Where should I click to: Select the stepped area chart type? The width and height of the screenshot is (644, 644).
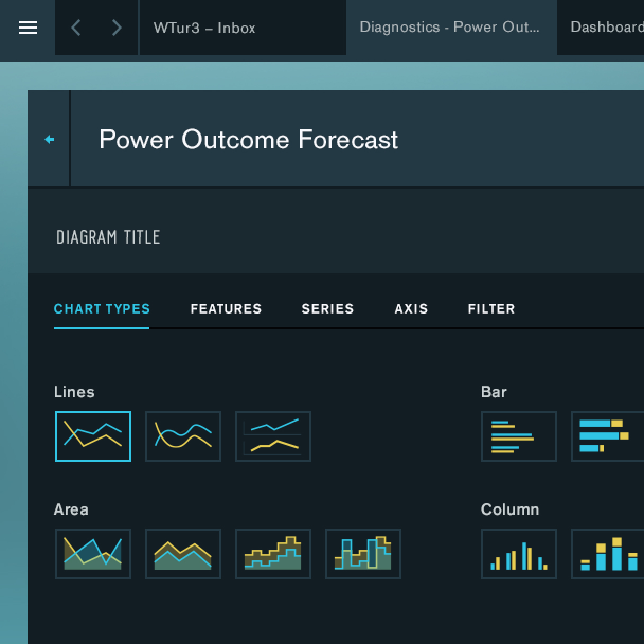point(273,554)
